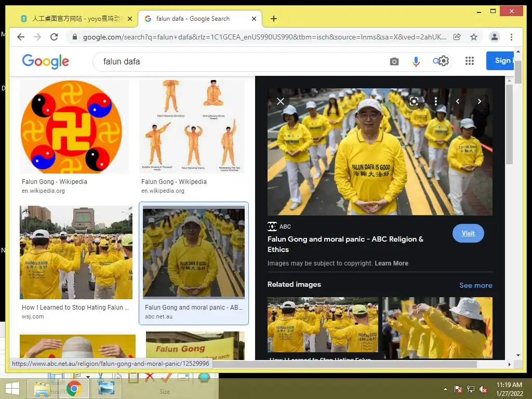Close the falun dafa Google Search tab
Image resolution: width=532 pixels, height=399 pixels.
(x=254, y=19)
